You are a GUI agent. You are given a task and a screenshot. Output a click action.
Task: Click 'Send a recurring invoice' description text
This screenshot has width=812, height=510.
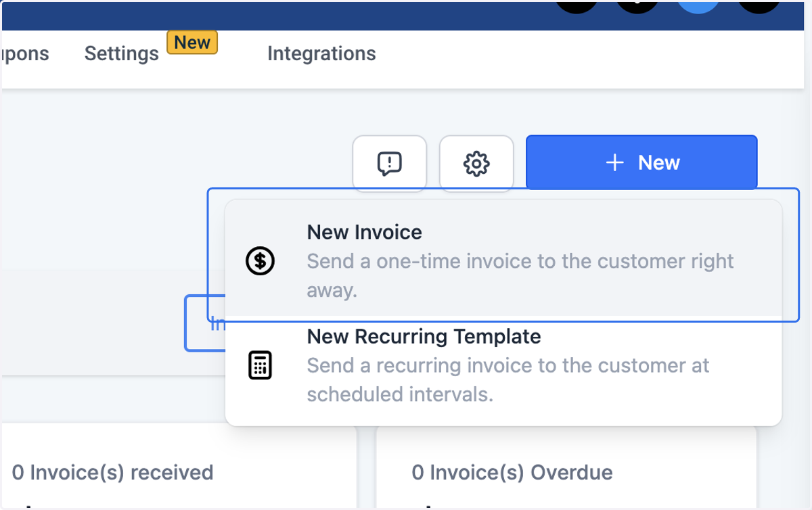508,379
